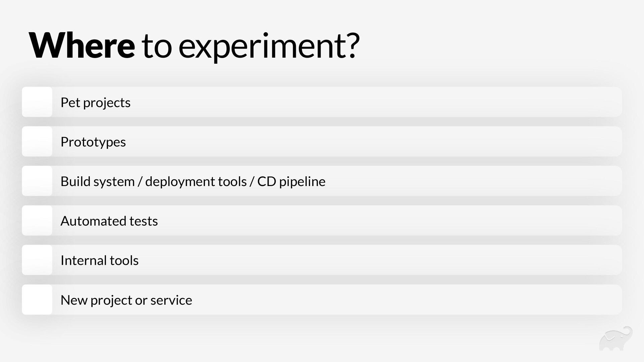This screenshot has height=362, width=644.
Task: Click the 'deployment tools' phrase
Action: coord(196,182)
